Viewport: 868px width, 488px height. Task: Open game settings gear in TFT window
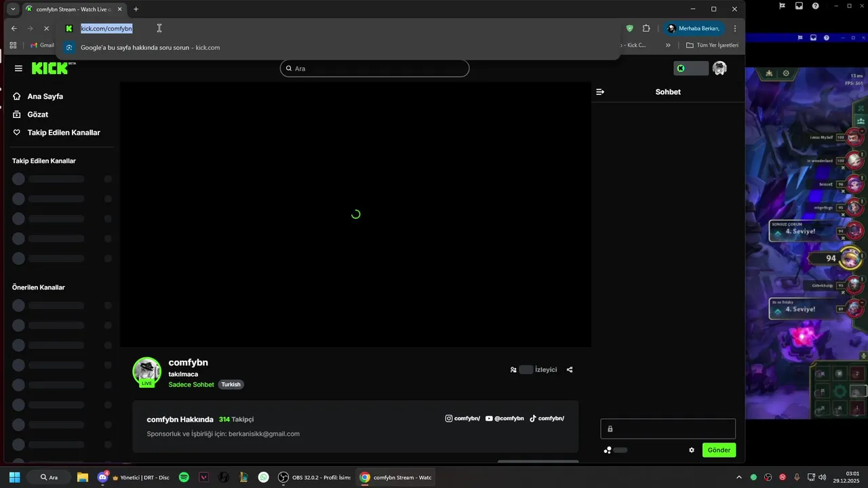786,73
